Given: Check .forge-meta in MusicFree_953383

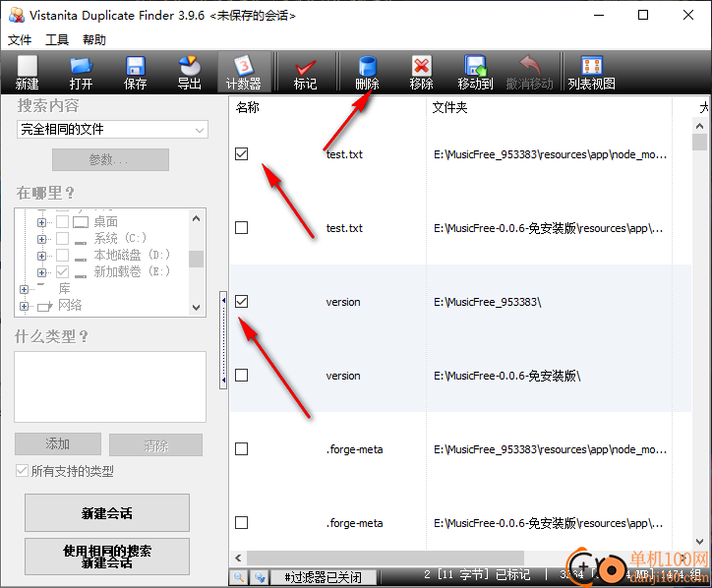Looking at the screenshot, I should 242,449.
